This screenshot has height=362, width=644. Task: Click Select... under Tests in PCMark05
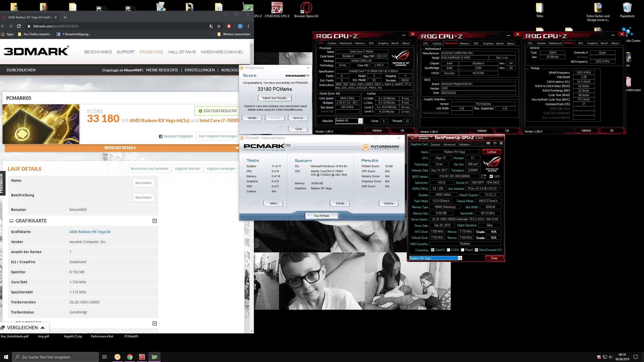click(274, 203)
